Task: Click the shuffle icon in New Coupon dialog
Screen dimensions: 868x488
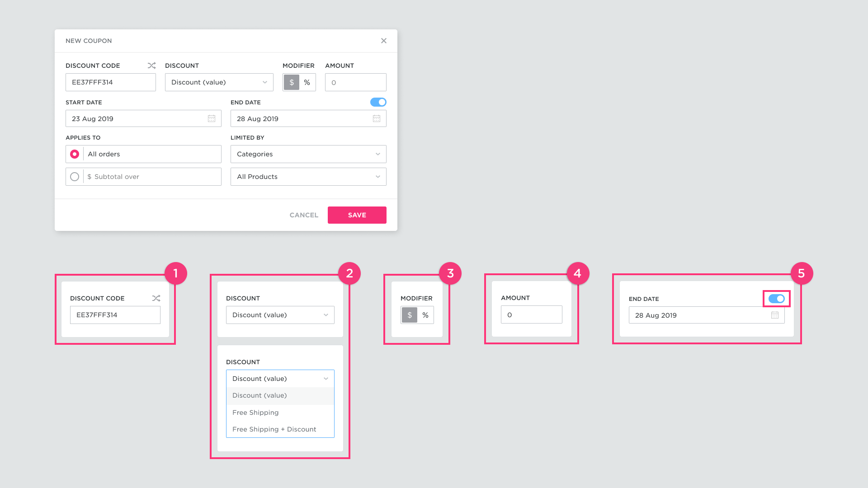Action: point(151,66)
